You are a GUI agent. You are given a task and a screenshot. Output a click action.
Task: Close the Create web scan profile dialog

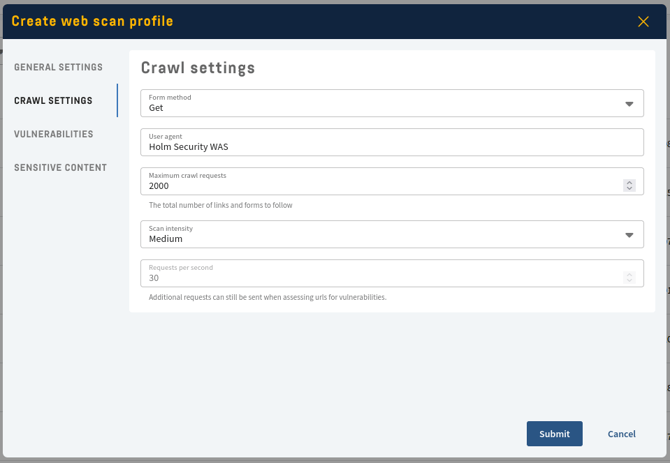pos(643,21)
